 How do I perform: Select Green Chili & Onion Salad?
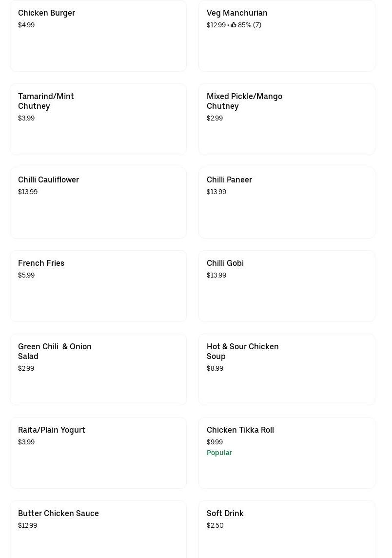pyautogui.click(x=98, y=370)
